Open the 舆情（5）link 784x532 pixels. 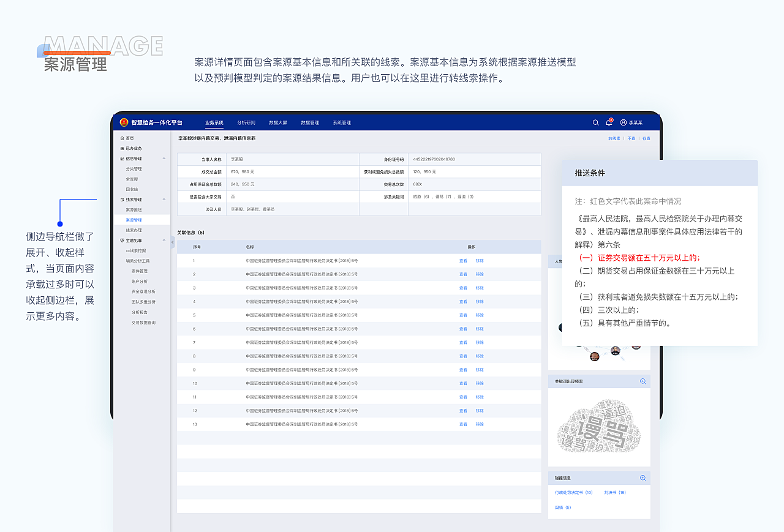[563, 508]
